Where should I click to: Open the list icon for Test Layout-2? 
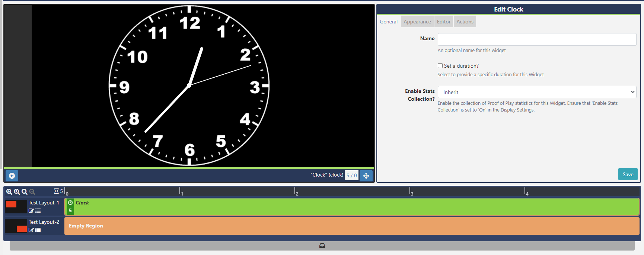[38, 230]
